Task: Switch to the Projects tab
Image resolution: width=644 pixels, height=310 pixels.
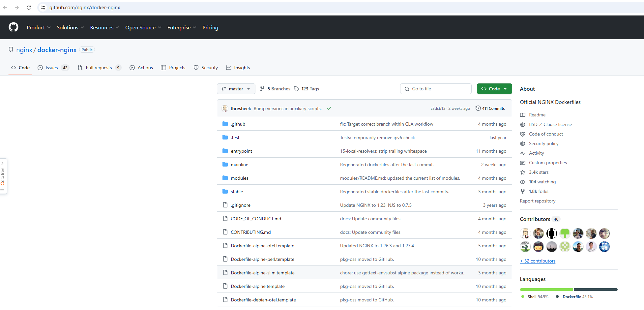Action: click(173, 68)
